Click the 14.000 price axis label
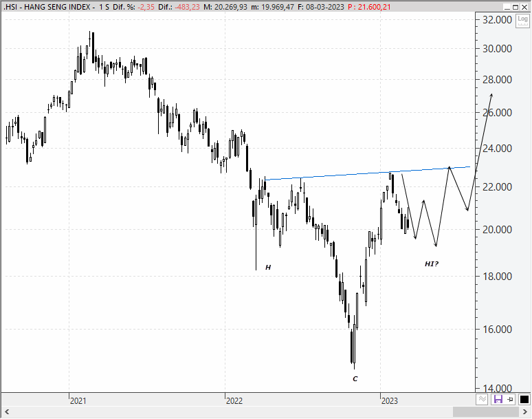The image size is (532, 419). (497, 389)
